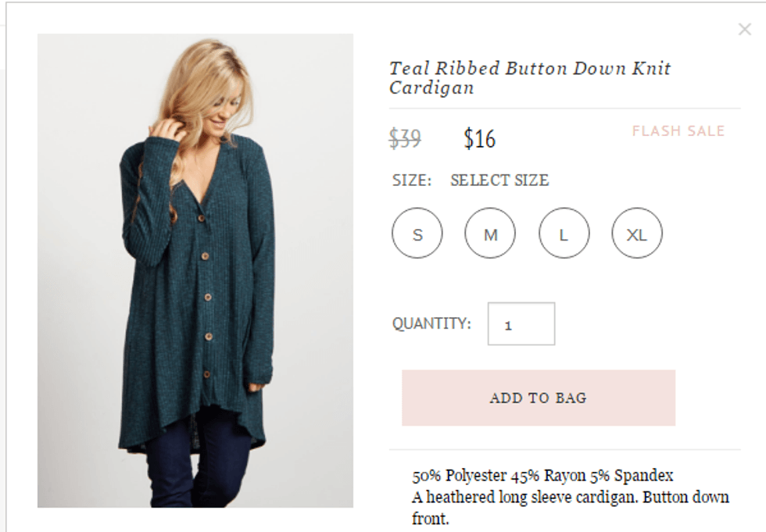Select size S
This screenshot has width=766, height=532.
tap(417, 234)
